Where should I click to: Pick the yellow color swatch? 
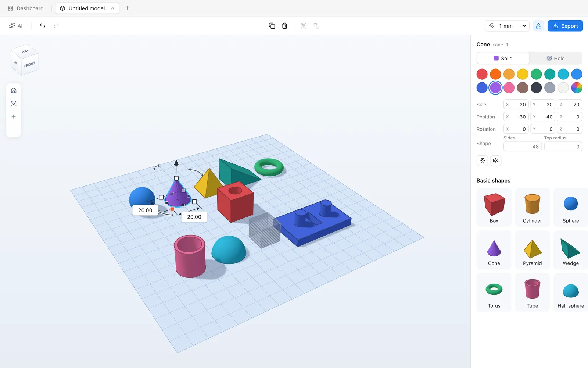coord(523,74)
